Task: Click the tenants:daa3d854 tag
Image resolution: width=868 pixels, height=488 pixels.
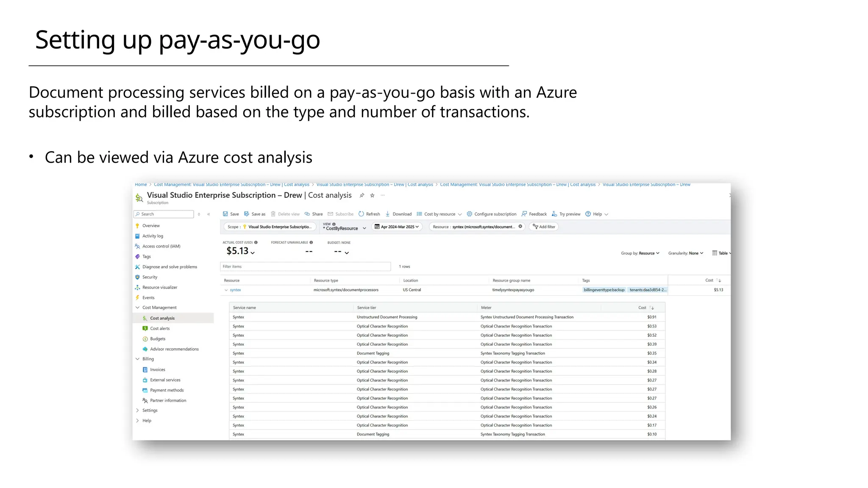Action: [x=648, y=290]
